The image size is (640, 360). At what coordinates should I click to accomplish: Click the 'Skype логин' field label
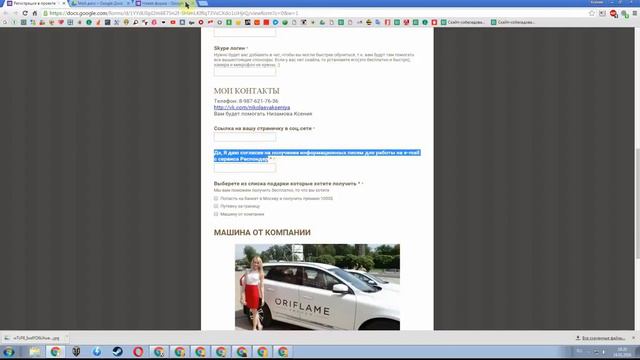pyautogui.click(x=229, y=48)
